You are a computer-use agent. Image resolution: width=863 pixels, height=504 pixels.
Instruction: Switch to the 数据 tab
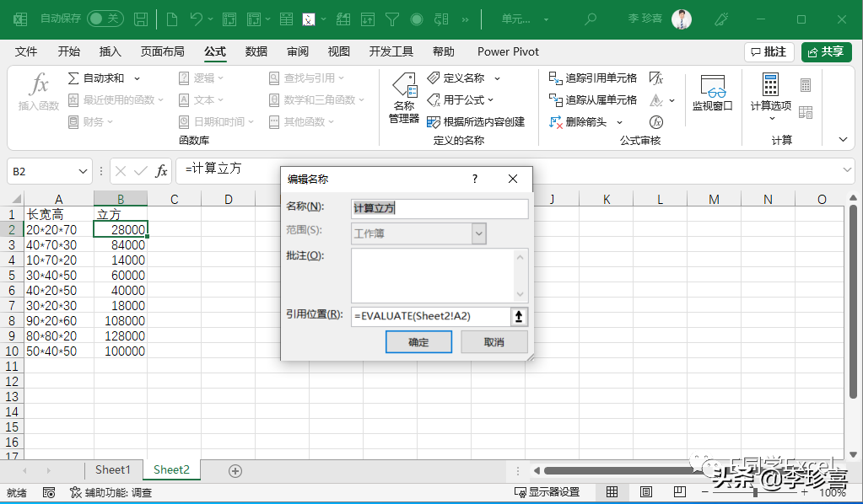tap(256, 51)
